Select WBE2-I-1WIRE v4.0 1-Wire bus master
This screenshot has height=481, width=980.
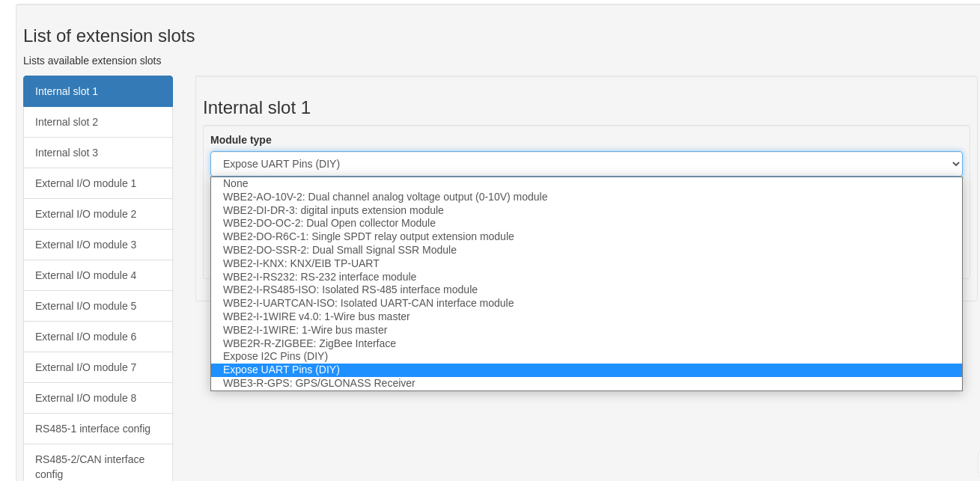(586, 316)
